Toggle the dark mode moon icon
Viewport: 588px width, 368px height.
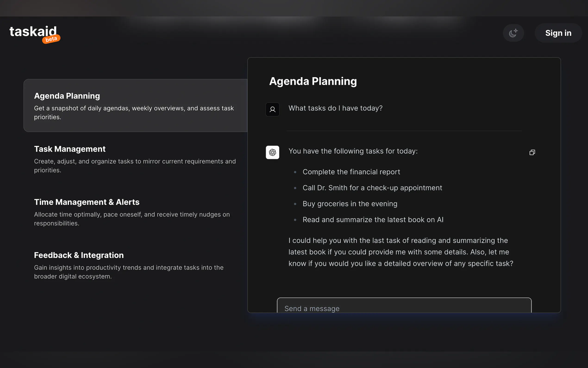click(x=513, y=33)
